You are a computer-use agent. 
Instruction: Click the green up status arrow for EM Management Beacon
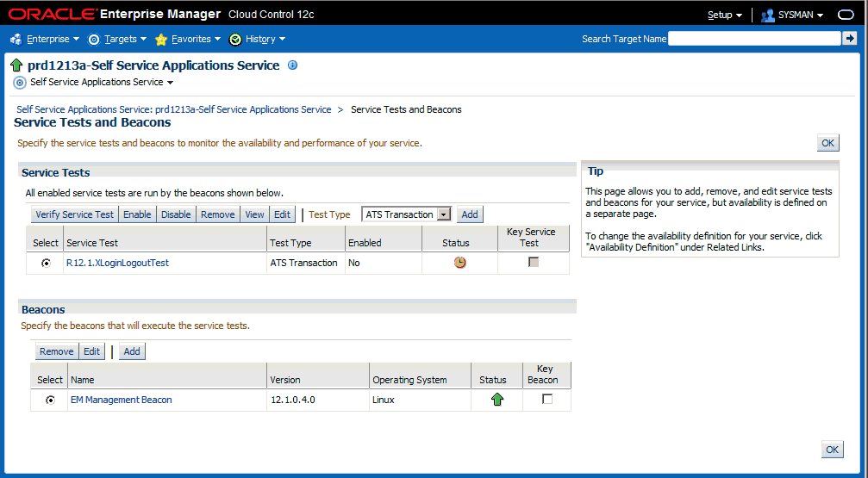497,400
